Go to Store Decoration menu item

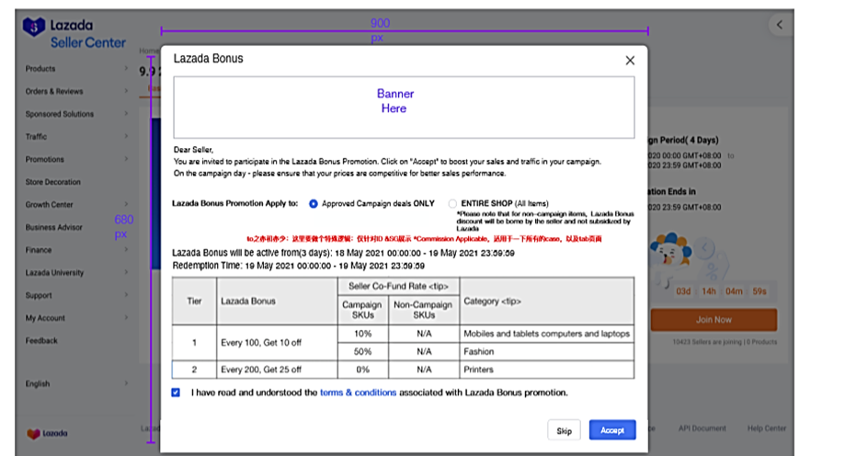53,182
